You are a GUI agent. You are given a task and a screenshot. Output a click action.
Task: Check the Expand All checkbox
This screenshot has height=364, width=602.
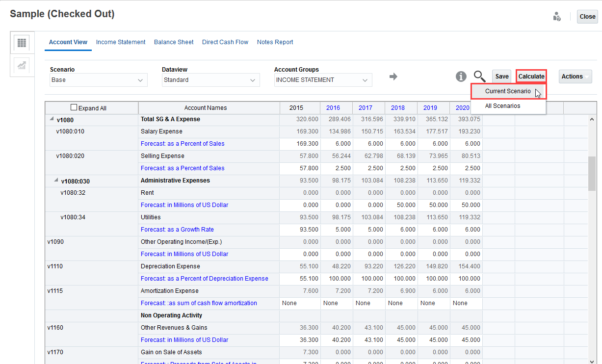point(74,107)
